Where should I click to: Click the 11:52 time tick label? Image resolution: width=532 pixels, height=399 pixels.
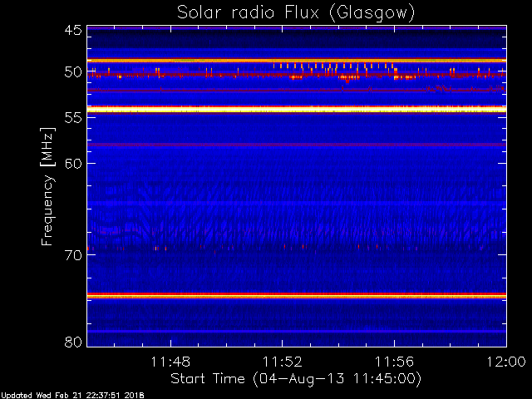point(283,362)
